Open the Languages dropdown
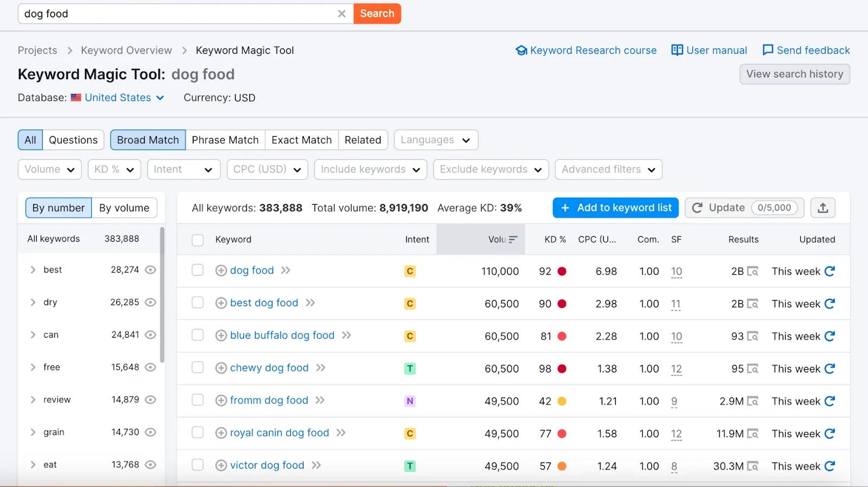This screenshot has height=487, width=868. [x=436, y=140]
